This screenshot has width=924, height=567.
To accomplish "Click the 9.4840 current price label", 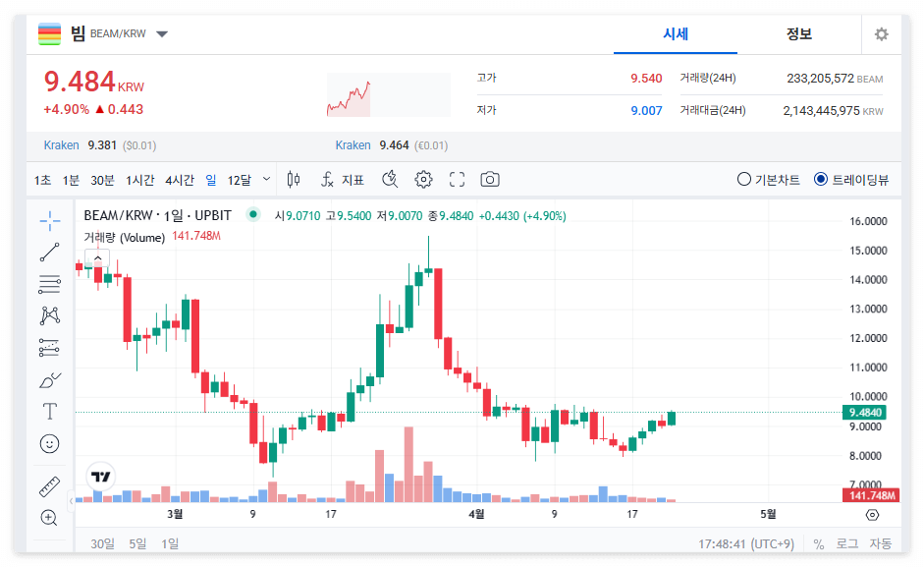I will point(864,413).
